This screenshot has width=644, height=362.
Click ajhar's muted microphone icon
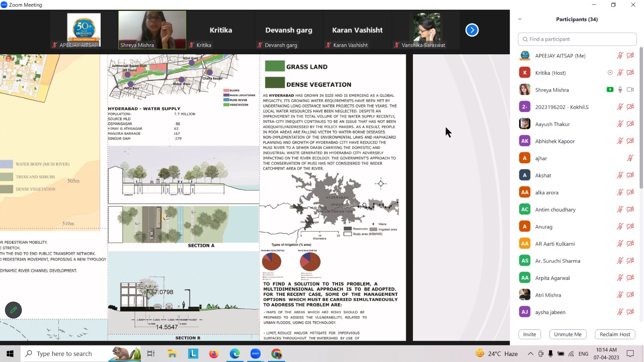[630, 158]
